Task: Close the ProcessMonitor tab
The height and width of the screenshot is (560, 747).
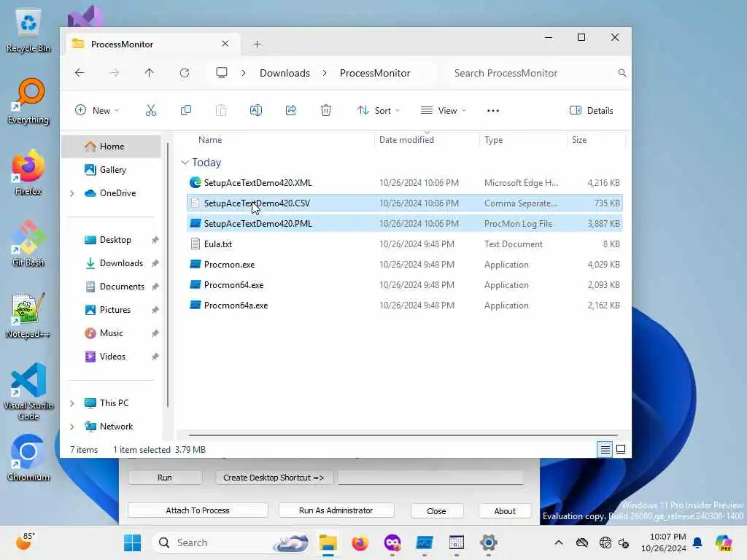Action: 225,44
